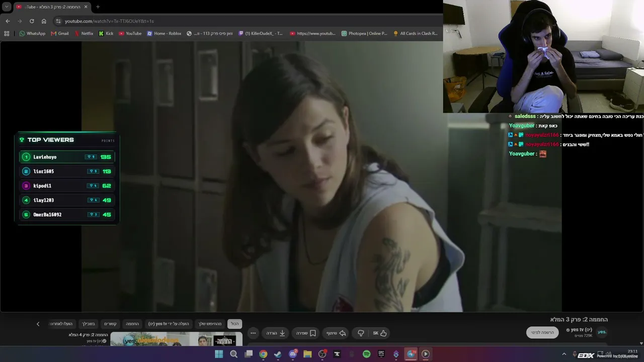Open File Explorer from the taskbar
The height and width of the screenshot is (362, 644).
[307, 354]
